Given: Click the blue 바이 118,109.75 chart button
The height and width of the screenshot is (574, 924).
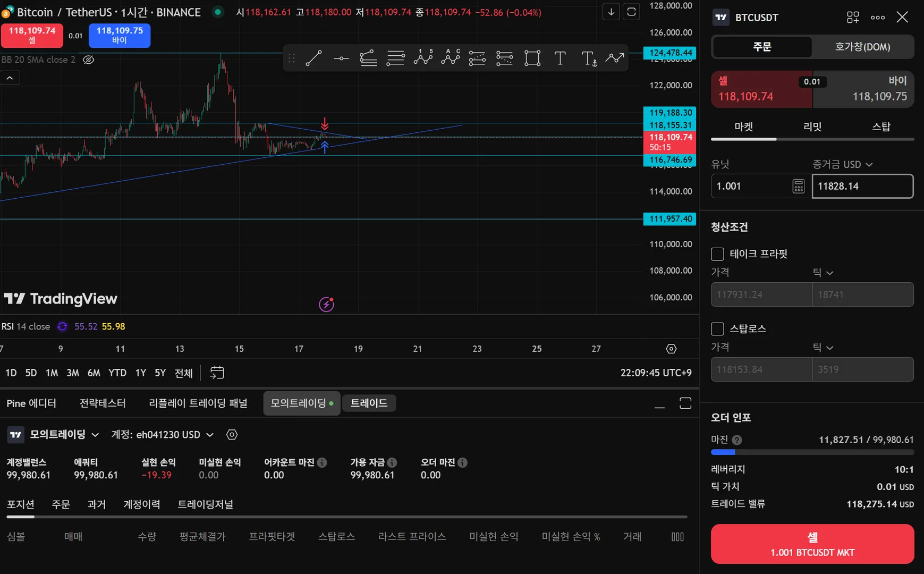Looking at the screenshot, I should (x=120, y=36).
